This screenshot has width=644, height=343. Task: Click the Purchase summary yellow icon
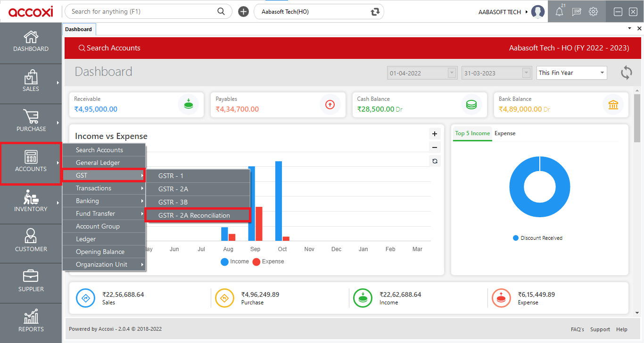225,298
